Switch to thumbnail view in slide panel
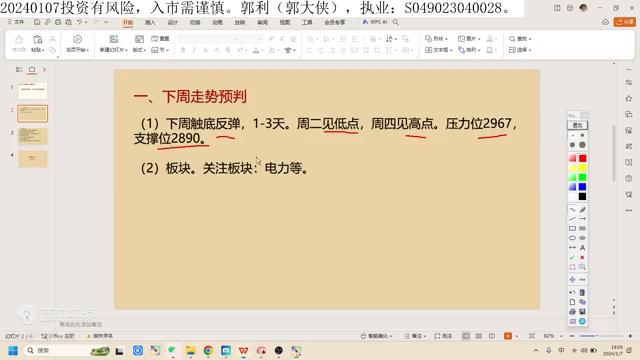The image size is (640, 360). [x=32, y=69]
